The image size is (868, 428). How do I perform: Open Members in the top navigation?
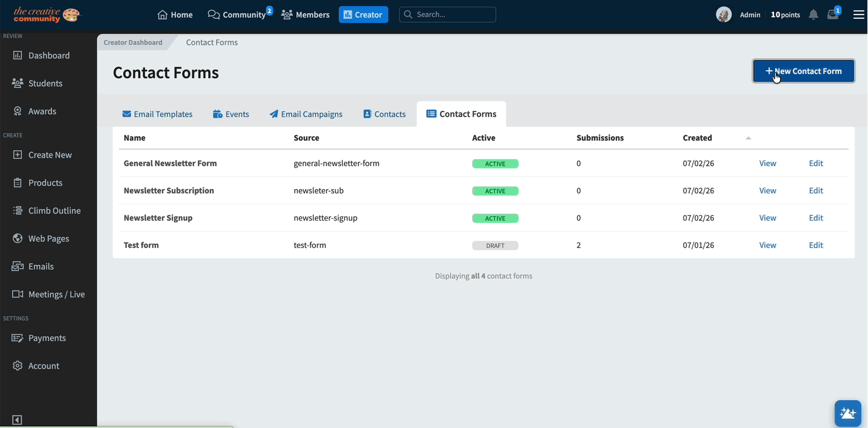(306, 15)
